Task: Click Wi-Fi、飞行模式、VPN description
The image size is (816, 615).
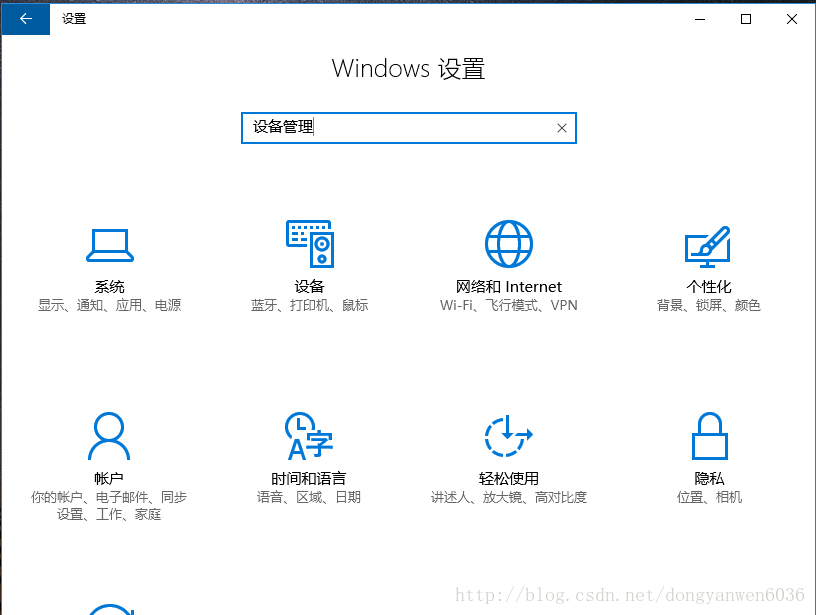Action: coord(508,305)
